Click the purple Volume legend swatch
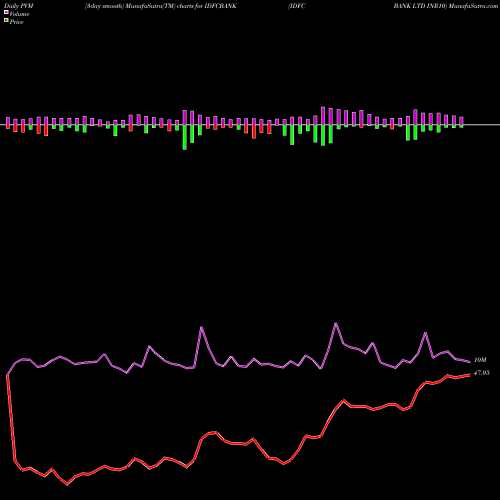This screenshot has height=500, width=500. pyautogui.click(x=6, y=12)
